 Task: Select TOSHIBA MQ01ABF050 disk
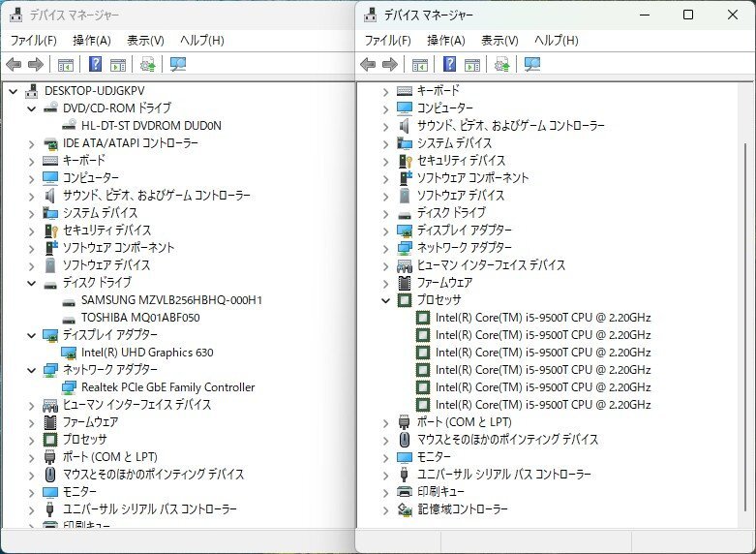tap(140, 318)
